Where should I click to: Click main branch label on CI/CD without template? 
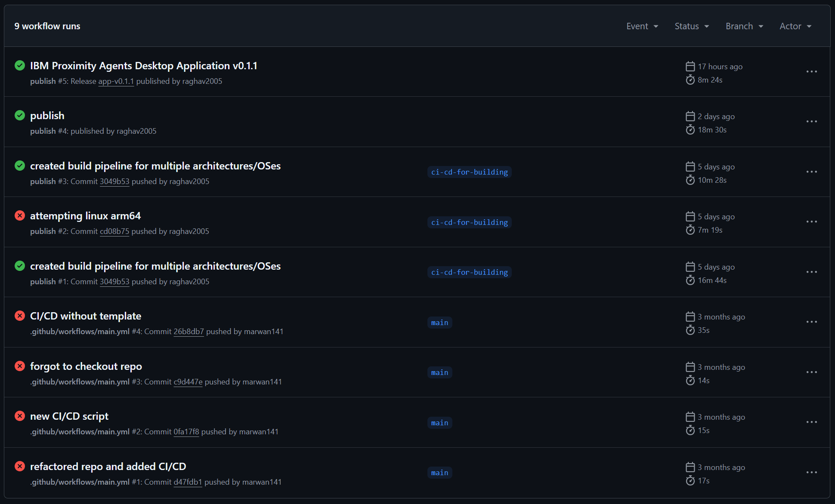click(439, 323)
